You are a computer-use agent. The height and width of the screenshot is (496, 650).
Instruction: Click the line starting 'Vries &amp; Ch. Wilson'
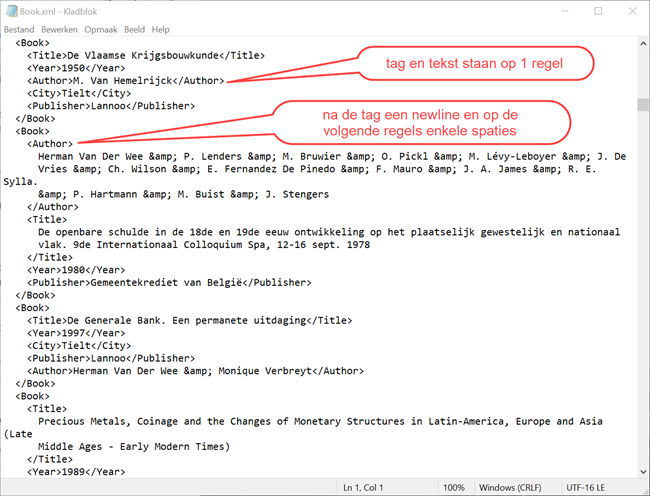point(317,169)
